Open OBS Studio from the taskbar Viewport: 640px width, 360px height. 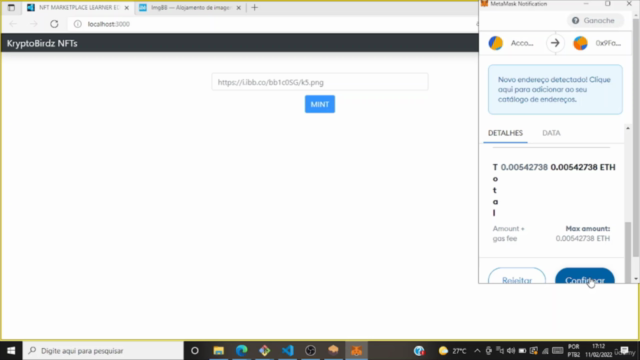311,351
